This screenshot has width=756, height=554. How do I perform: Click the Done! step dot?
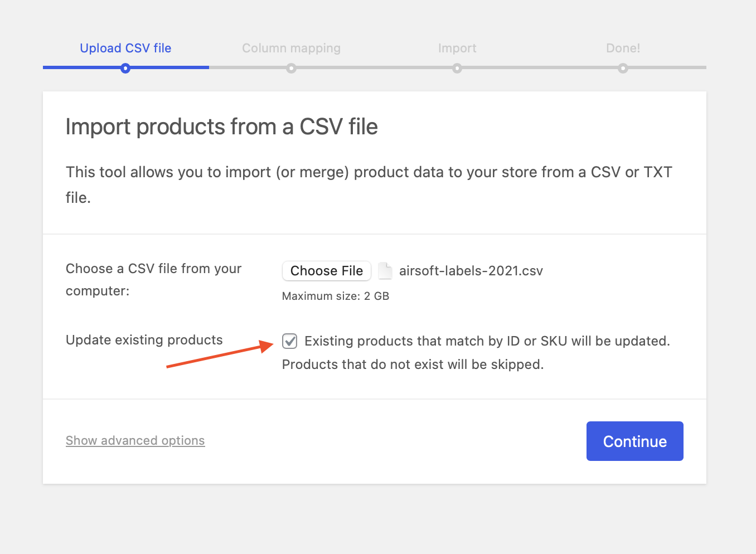pos(623,68)
